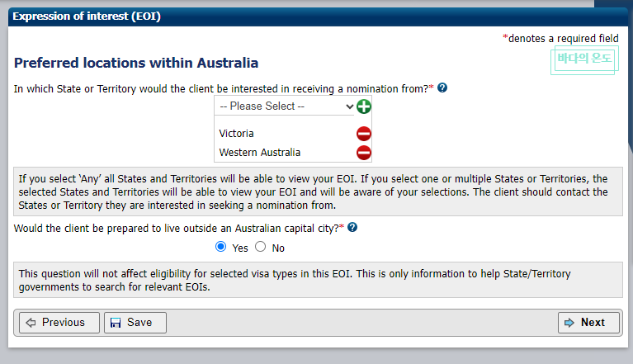Remove Victoria using its red minus icon
The height and width of the screenshot is (364, 633).
(364, 134)
